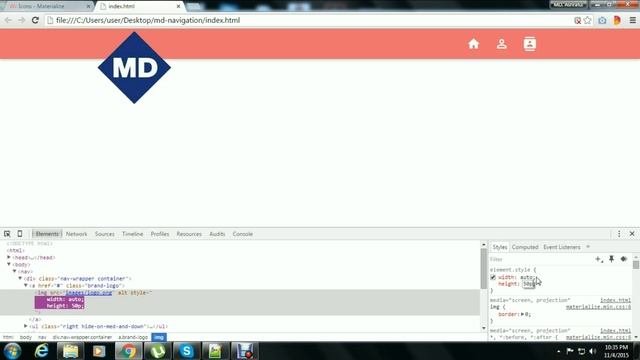The image size is (640, 360).
Task: Open the media player taskbar icon
Action: pyautogui.click(x=99, y=351)
